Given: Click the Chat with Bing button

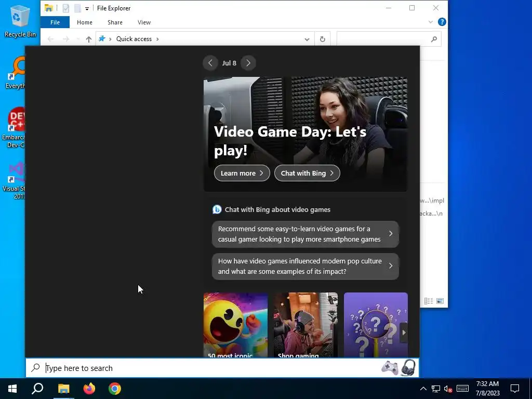Looking at the screenshot, I should point(307,174).
